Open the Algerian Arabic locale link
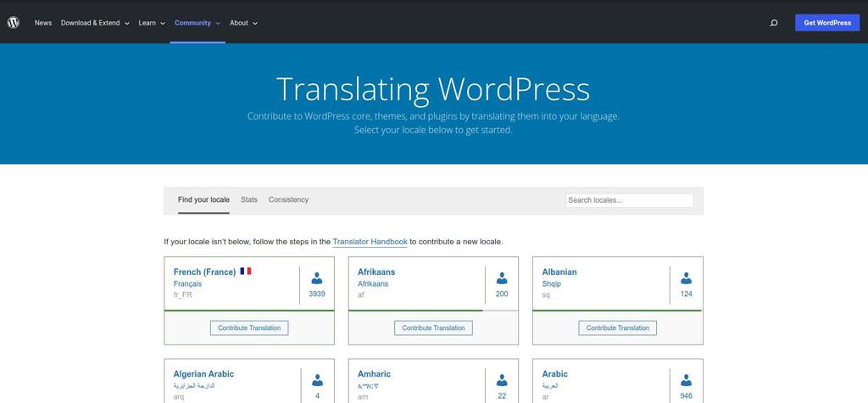 click(203, 373)
